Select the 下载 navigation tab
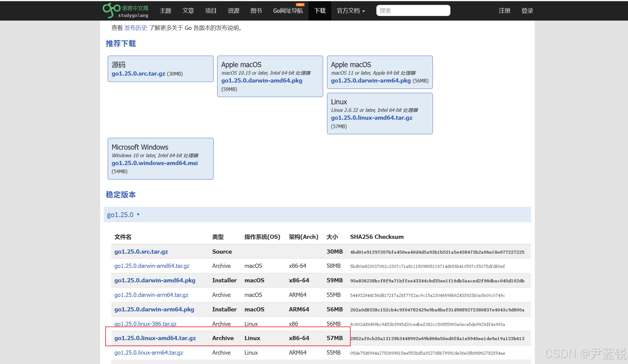 [x=320, y=11]
